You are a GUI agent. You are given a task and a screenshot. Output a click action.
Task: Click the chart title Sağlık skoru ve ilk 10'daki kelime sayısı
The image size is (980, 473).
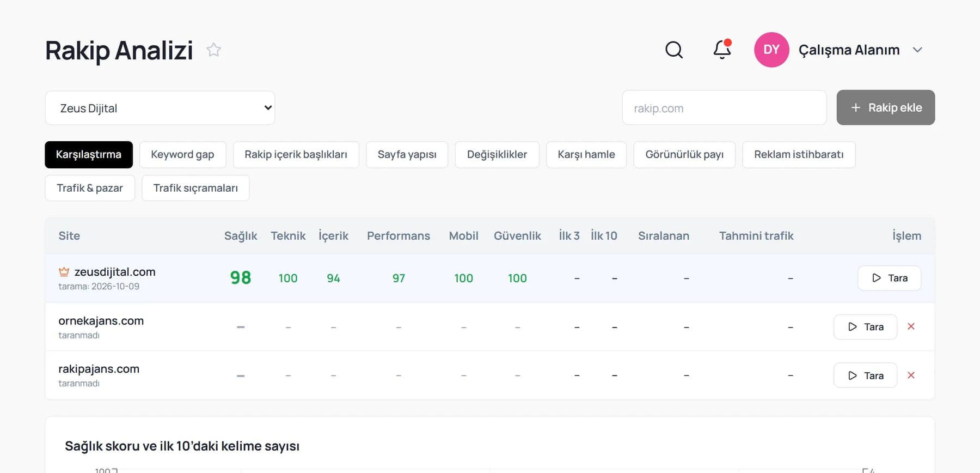point(182,446)
